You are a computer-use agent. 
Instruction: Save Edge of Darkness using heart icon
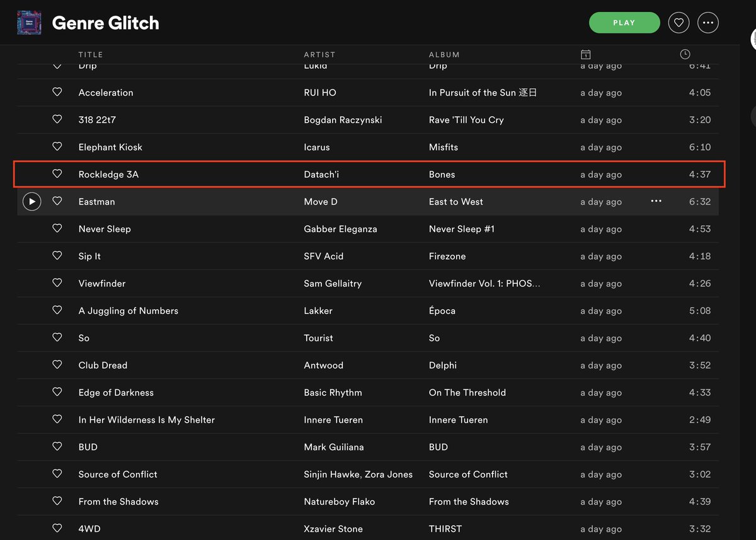[57, 392]
